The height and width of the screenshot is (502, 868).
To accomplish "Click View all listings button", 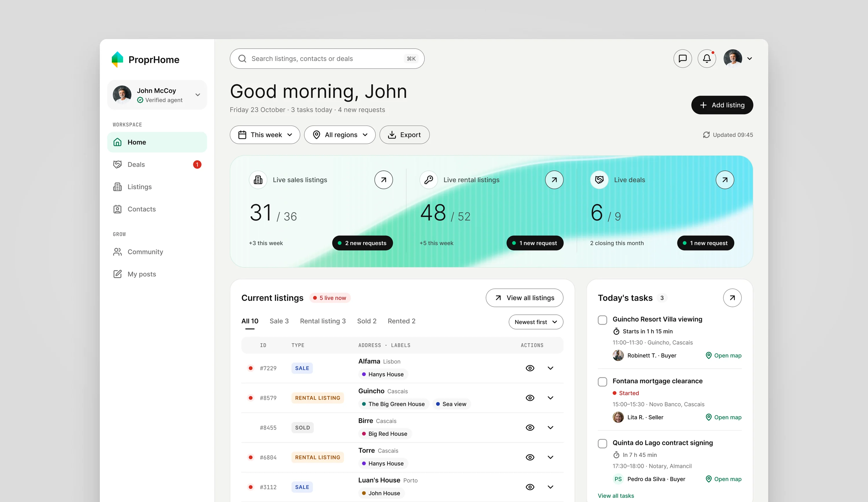I will coord(524,298).
